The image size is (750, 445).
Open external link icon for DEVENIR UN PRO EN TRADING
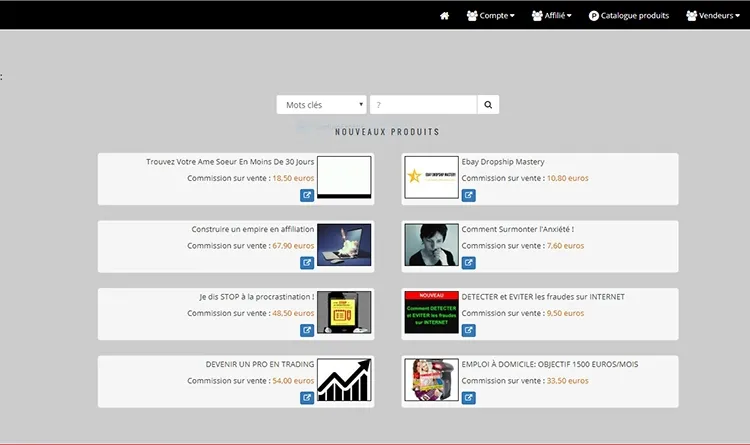click(x=307, y=397)
